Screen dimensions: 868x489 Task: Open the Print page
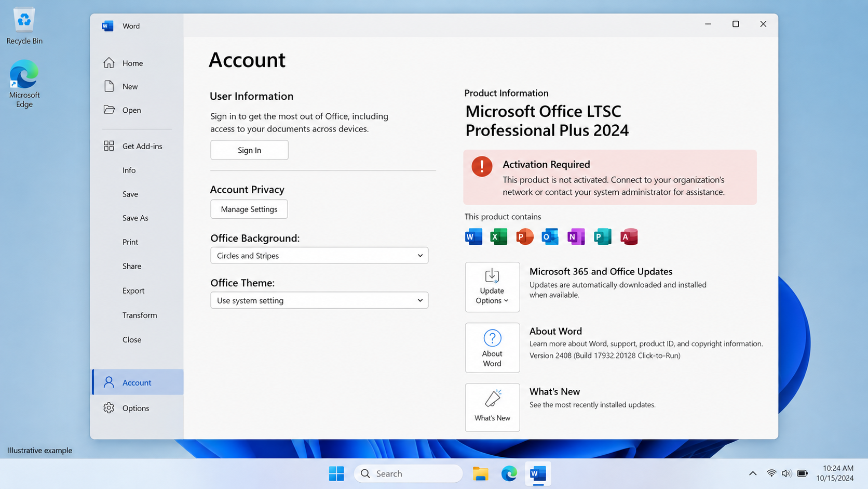click(x=130, y=242)
